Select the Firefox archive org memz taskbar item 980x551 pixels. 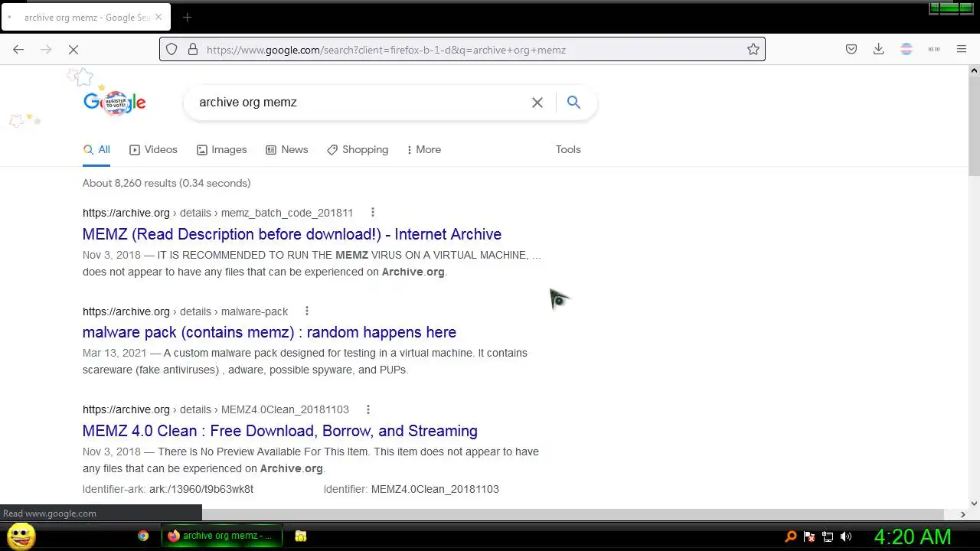coord(222,536)
